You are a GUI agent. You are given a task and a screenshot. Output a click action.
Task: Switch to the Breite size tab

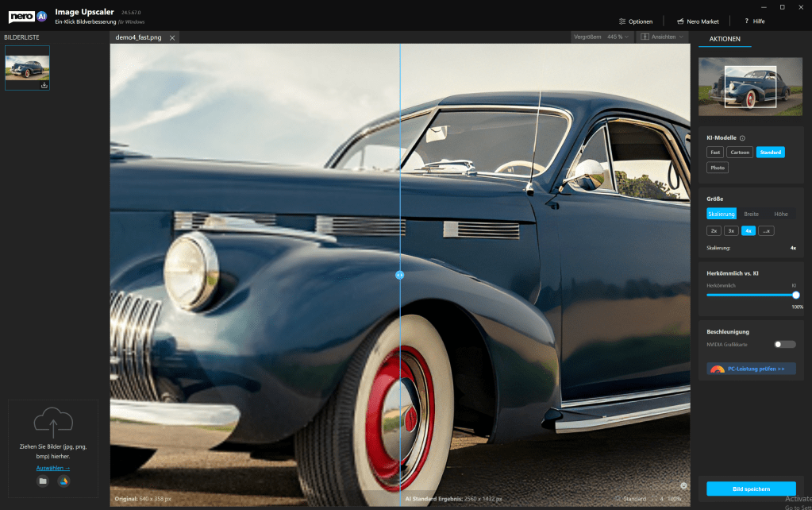(x=751, y=214)
